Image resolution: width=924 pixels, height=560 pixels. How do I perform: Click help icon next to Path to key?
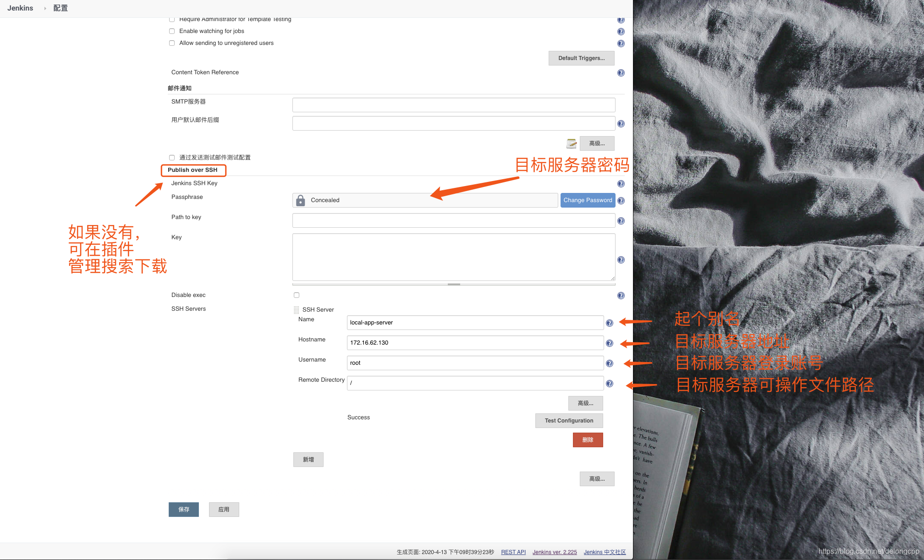621,221
